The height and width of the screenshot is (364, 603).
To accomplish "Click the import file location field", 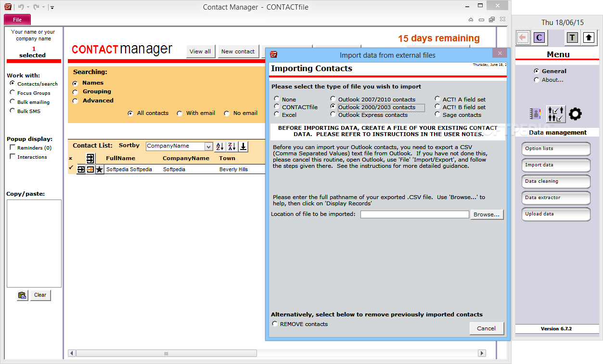I will (414, 214).
